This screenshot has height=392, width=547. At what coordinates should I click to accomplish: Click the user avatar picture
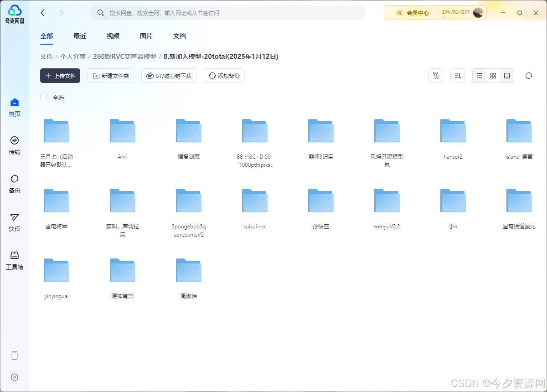[478, 13]
